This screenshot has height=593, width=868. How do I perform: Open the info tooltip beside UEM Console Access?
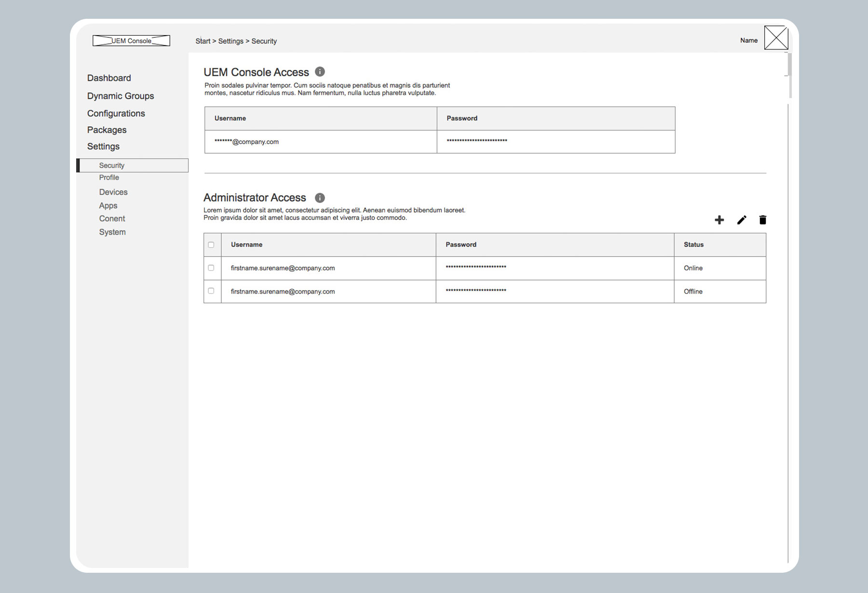320,72
